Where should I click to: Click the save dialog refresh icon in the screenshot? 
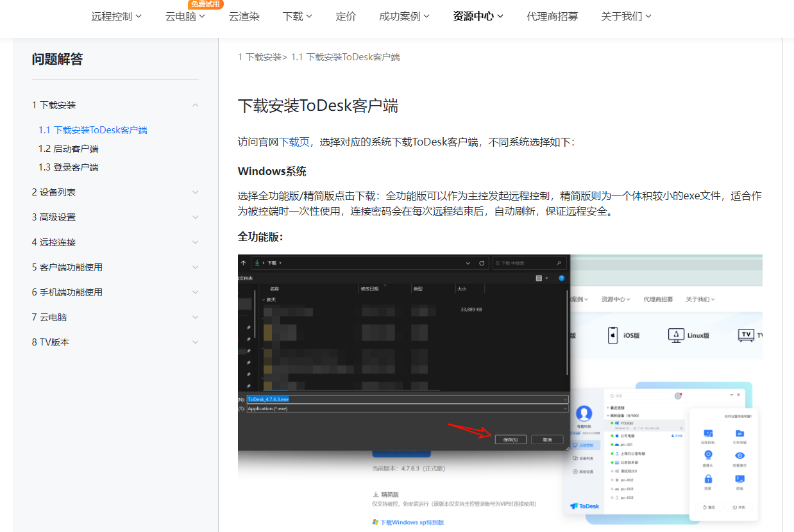pos(482,263)
